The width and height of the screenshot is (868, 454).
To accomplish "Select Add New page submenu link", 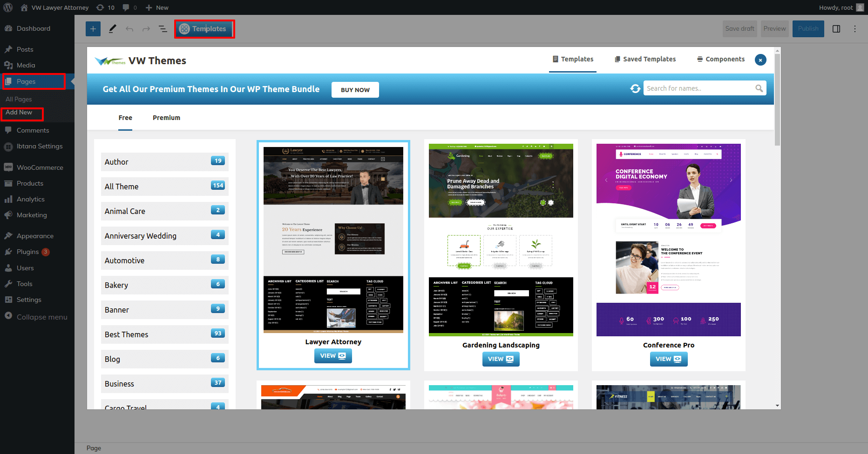I will click(x=19, y=112).
